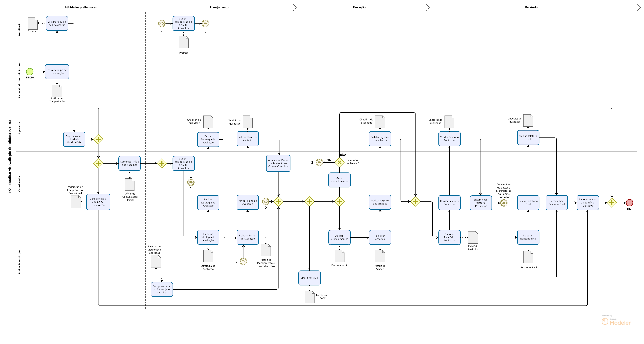Click the green INÍCIO start event

(29, 72)
